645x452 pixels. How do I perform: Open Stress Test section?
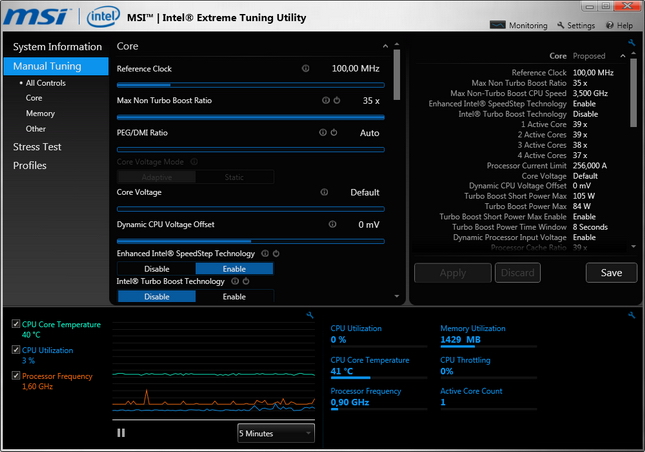(37, 147)
